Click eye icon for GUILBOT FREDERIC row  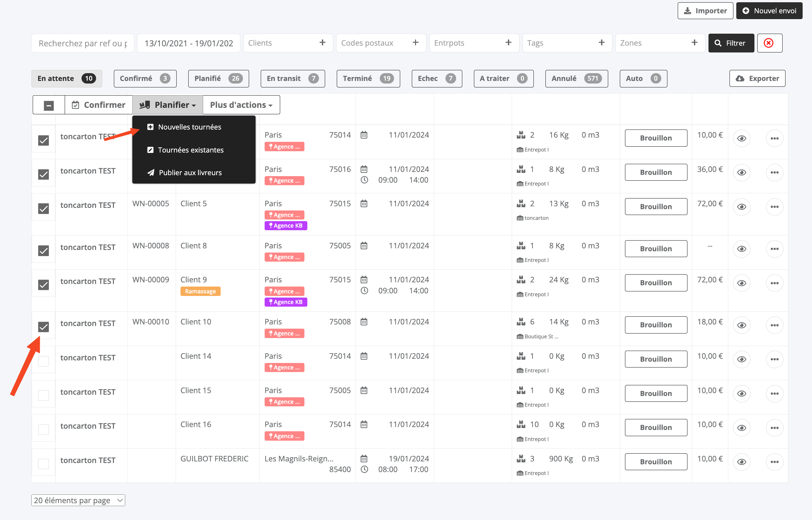741,462
